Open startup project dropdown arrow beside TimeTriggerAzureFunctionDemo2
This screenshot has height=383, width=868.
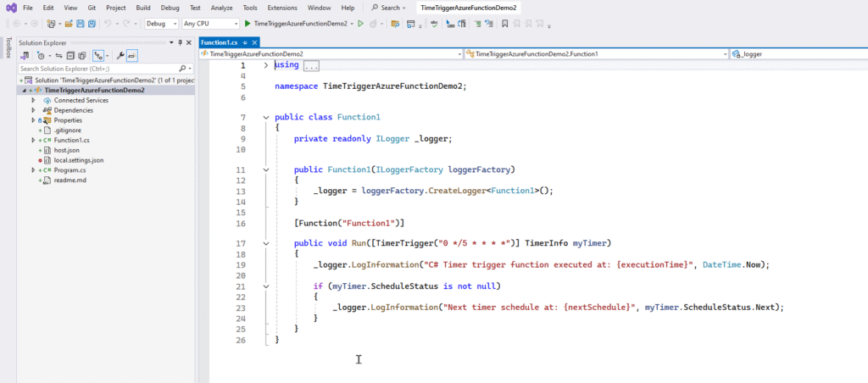[x=352, y=24]
